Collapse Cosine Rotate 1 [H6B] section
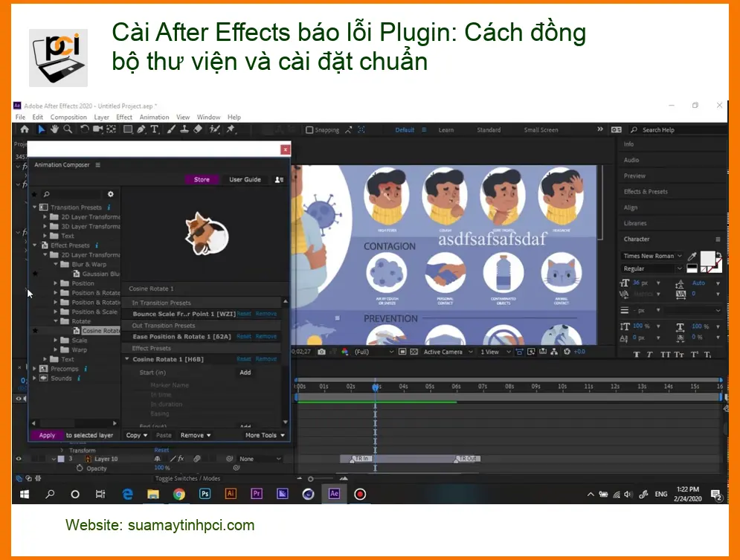This screenshot has width=740, height=560. [127, 359]
